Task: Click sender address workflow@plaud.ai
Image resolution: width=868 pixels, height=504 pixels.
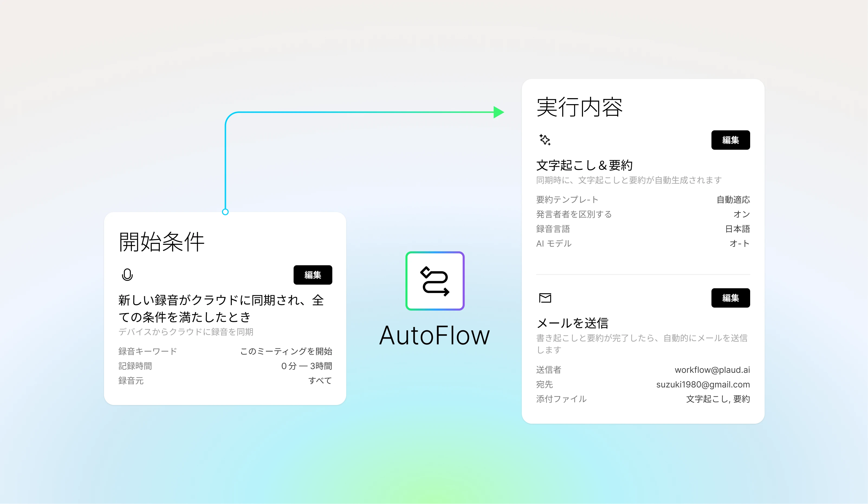Action: tap(712, 370)
